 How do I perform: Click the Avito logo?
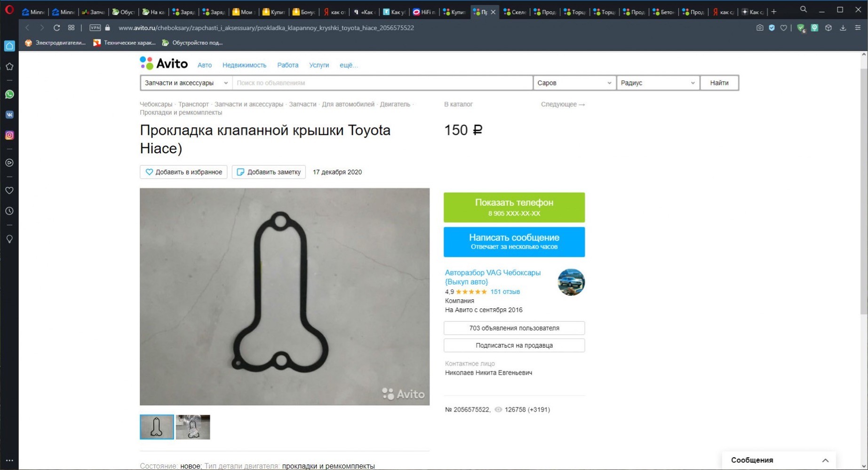(164, 63)
